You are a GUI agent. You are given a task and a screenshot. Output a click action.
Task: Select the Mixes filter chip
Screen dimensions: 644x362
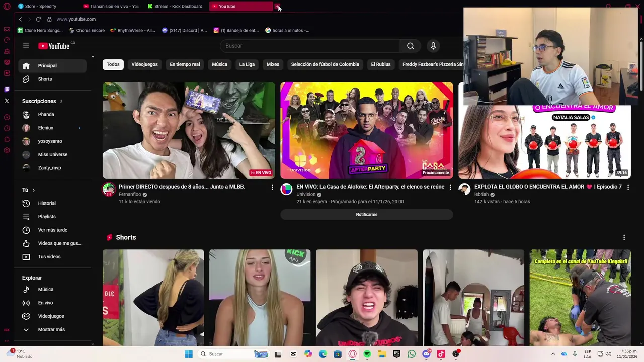273,64
